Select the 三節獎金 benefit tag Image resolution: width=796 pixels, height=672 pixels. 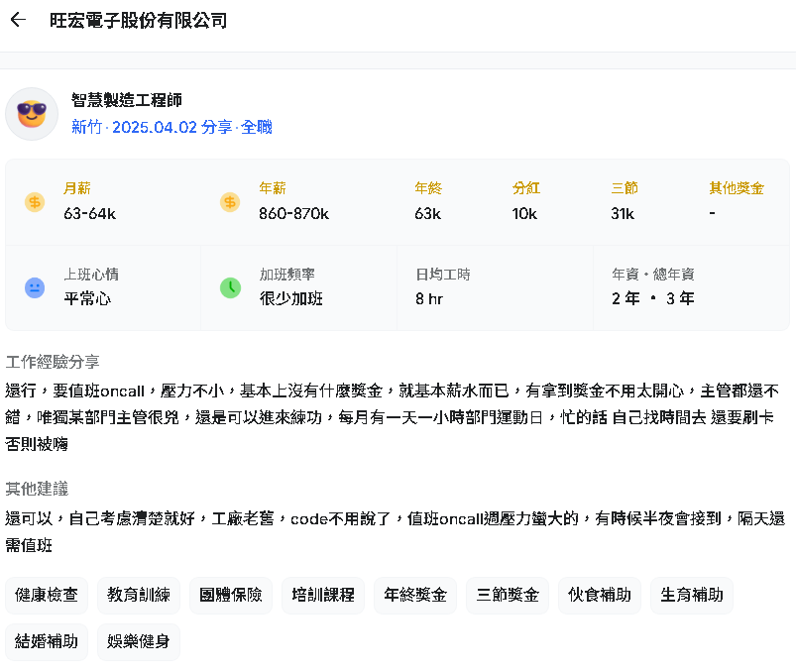508,595
